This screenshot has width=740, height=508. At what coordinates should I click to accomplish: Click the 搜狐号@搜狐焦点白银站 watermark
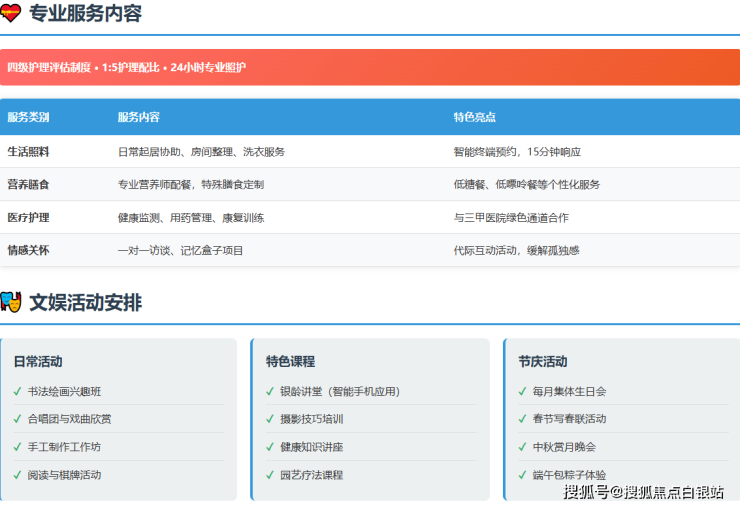[x=643, y=491]
